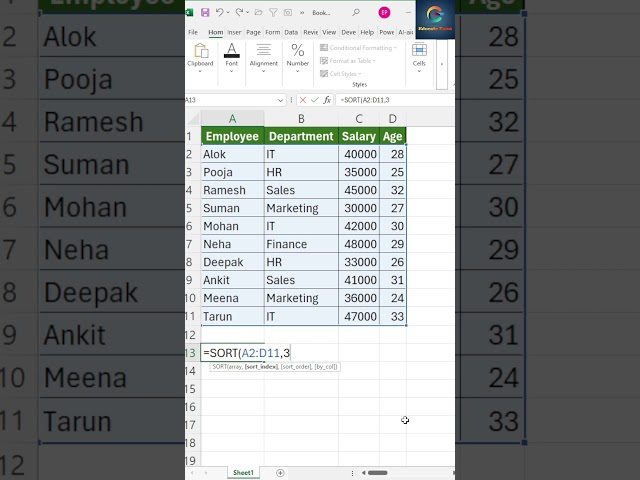Click the Save icon in the quick access toolbar

click(x=205, y=12)
